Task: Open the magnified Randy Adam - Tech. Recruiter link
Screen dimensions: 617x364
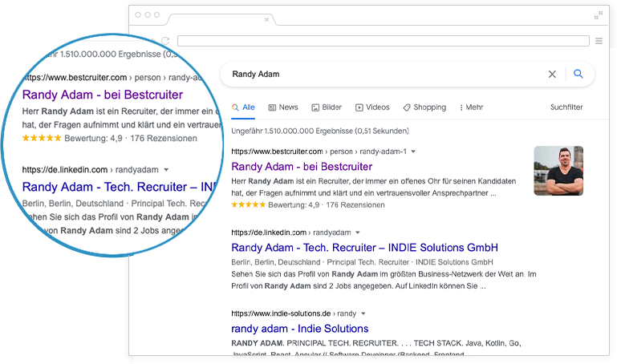Action: pyautogui.click(x=120, y=187)
